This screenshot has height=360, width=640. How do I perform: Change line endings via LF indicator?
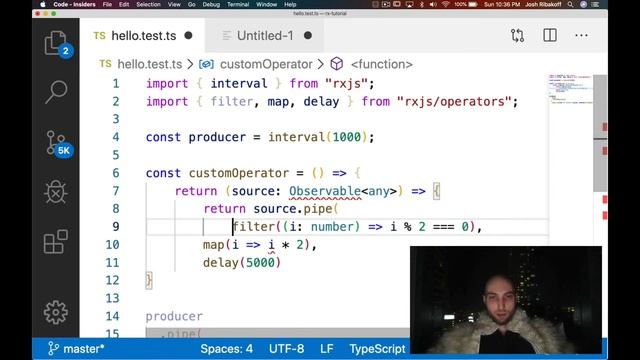[x=327, y=349]
